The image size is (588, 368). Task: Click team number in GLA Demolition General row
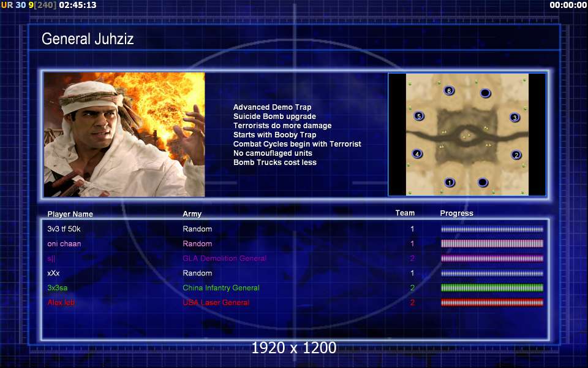412,258
